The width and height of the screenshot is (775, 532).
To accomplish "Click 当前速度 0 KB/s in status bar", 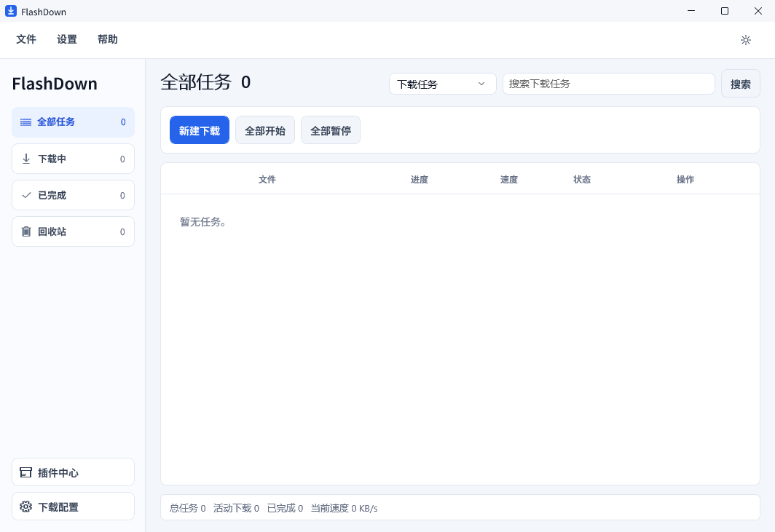I will tap(344, 508).
